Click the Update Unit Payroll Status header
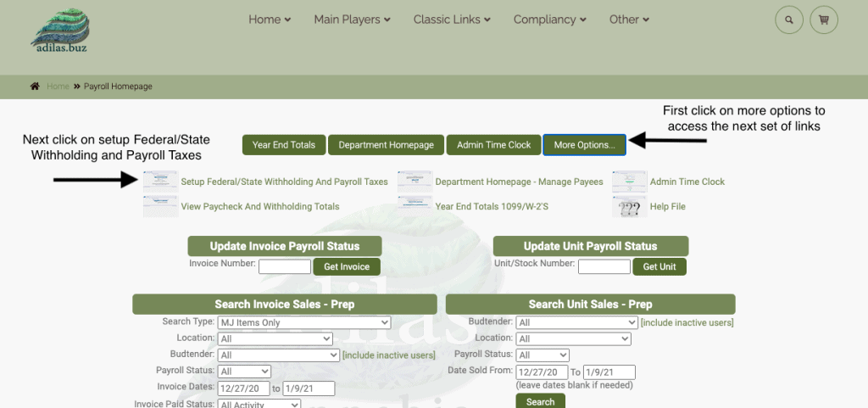Screen dimensions: 868x408 tap(591, 246)
